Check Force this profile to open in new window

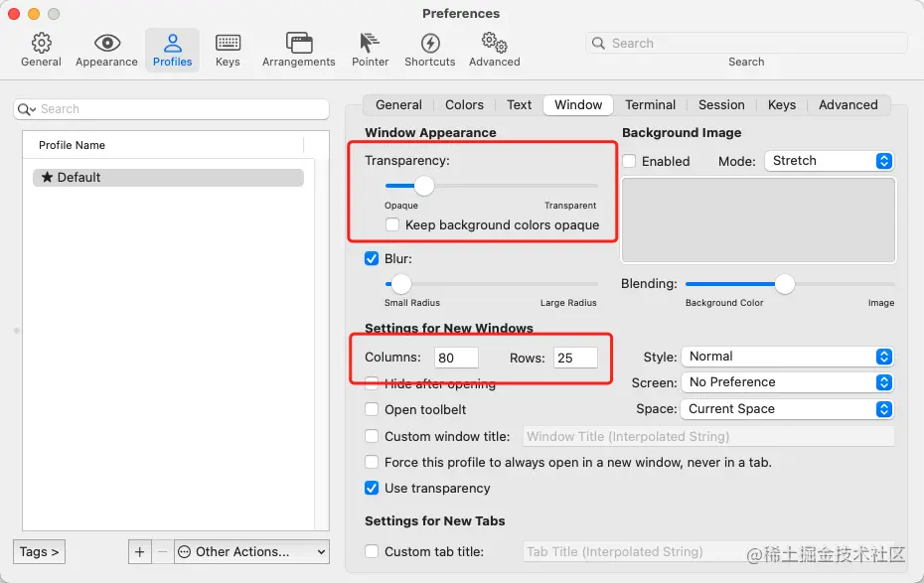372,462
